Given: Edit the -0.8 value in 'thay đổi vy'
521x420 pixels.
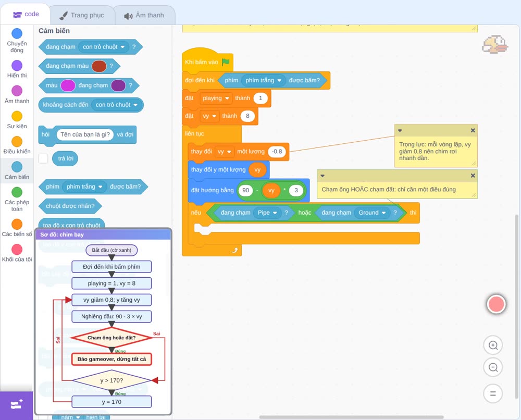Looking at the screenshot, I should click(277, 152).
